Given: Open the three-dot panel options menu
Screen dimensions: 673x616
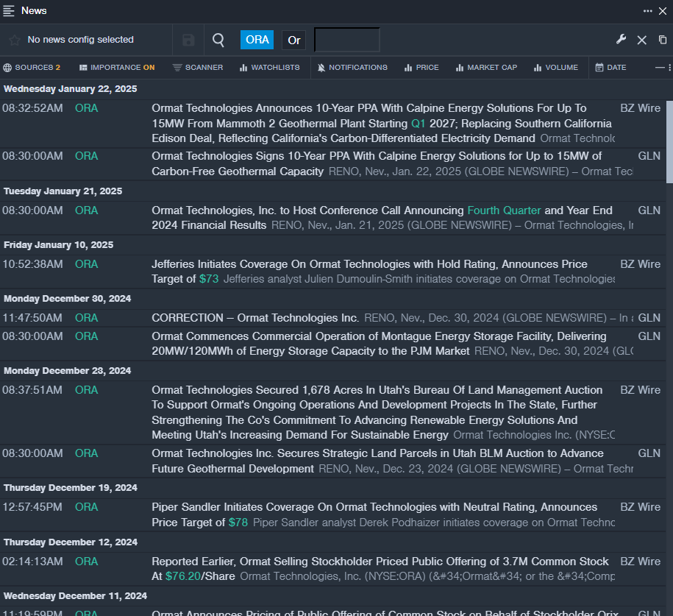Looking at the screenshot, I should coord(647,10).
